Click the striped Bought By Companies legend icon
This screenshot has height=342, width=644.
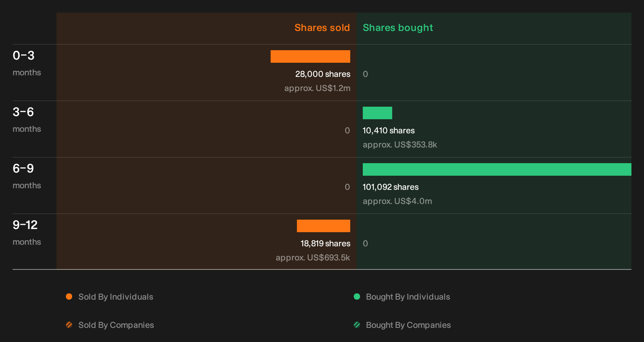[x=357, y=325]
